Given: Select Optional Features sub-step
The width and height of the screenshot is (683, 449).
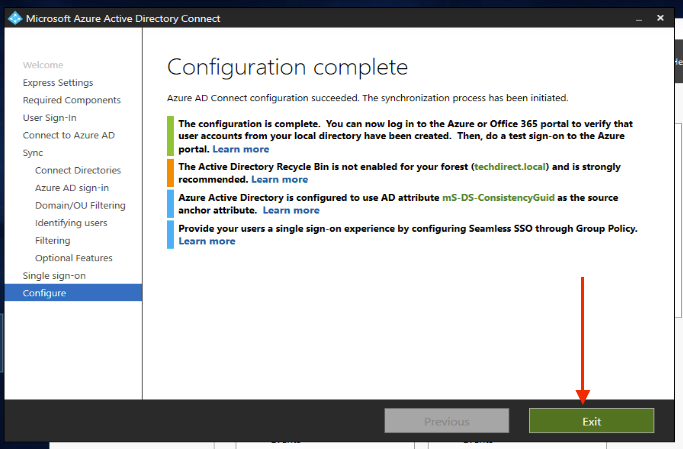Looking at the screenshot, I should pos(74,258).
